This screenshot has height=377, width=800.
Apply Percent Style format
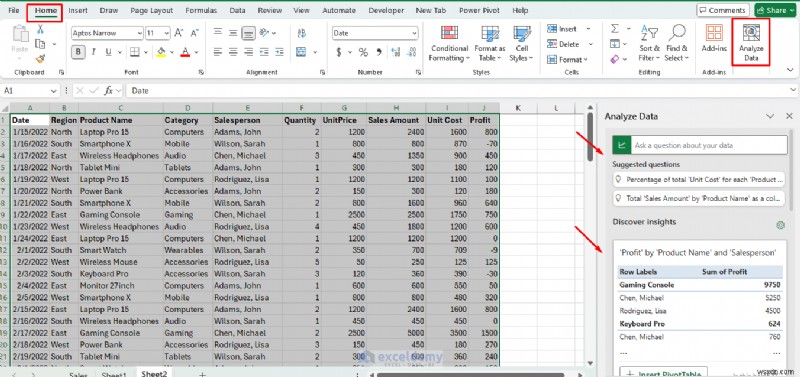[x=363, y=52]
